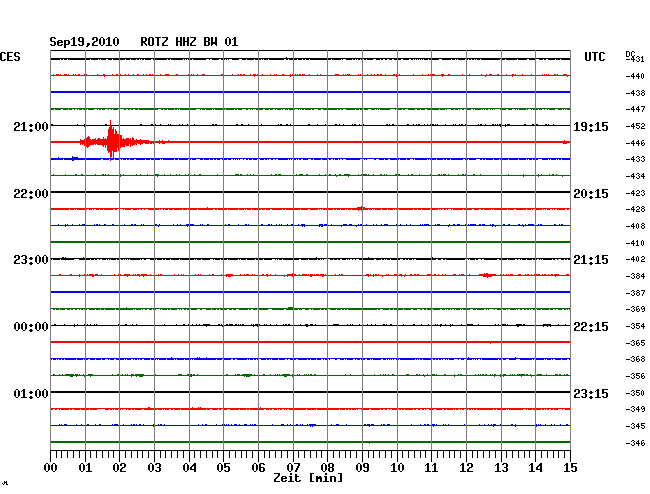Click minute label 05 on bottom axis

point(223,468)
